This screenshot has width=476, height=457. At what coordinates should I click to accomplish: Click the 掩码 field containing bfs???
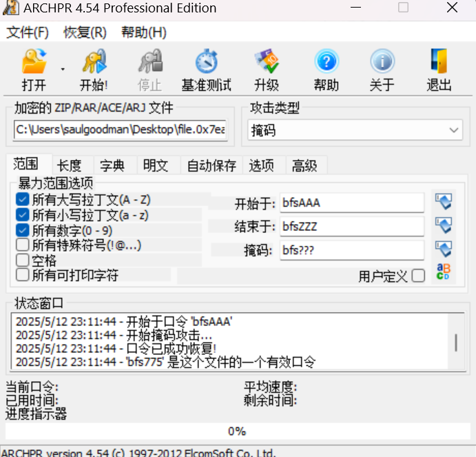[x=352, y=250]
